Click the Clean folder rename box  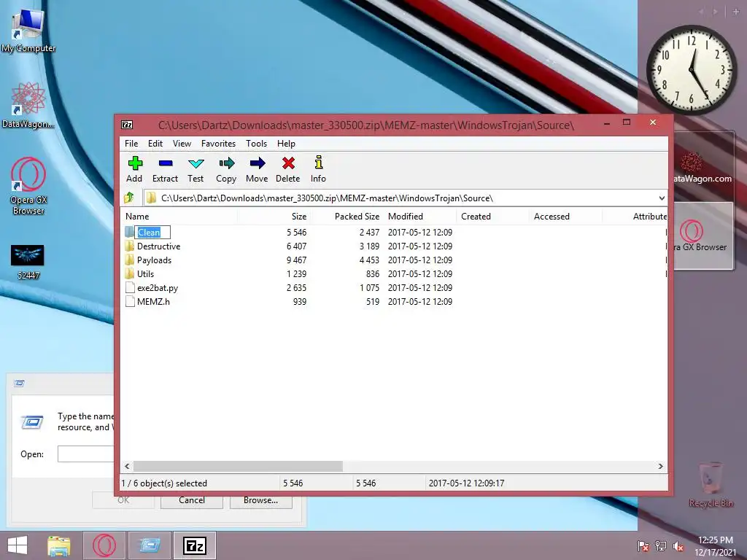152,233
